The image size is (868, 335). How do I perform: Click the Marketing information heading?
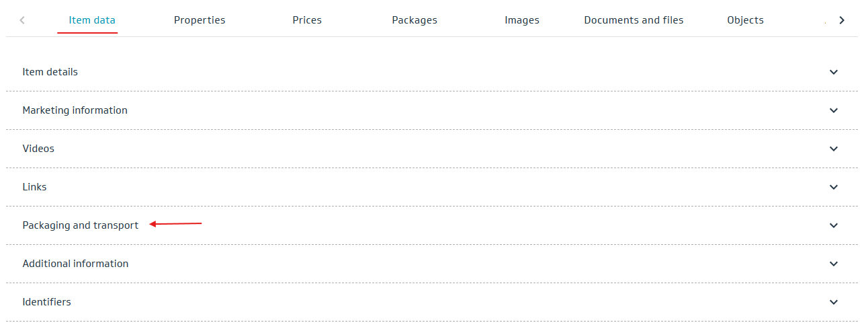point(75,110)
